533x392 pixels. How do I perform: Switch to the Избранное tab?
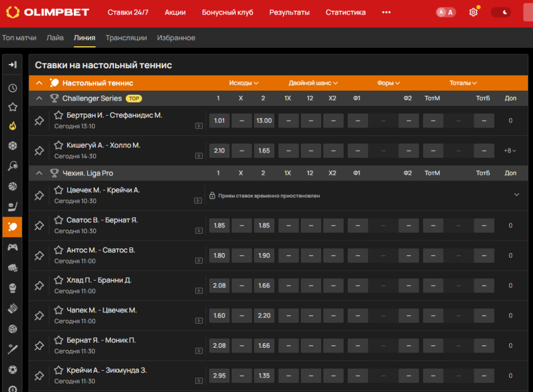click(x=176, y=37)
